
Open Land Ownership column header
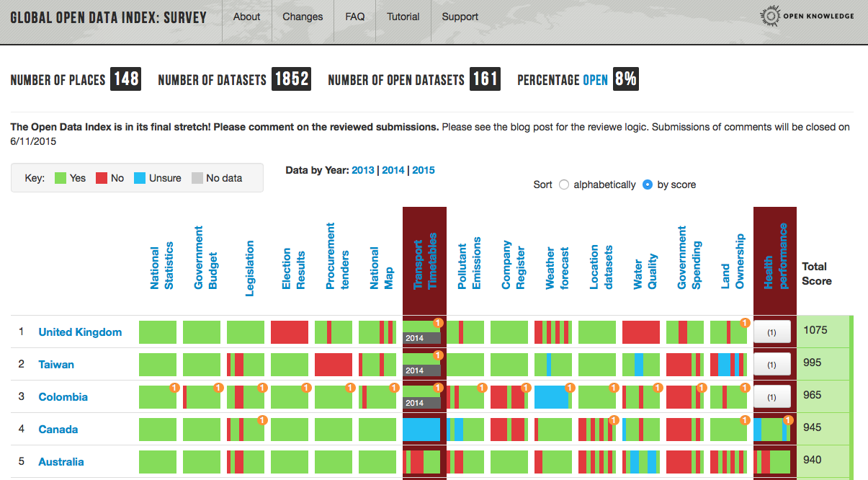tap(733, 261)
